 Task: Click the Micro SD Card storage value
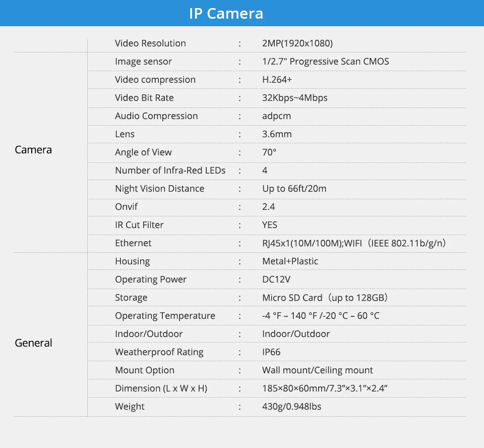tap(325, 298)
